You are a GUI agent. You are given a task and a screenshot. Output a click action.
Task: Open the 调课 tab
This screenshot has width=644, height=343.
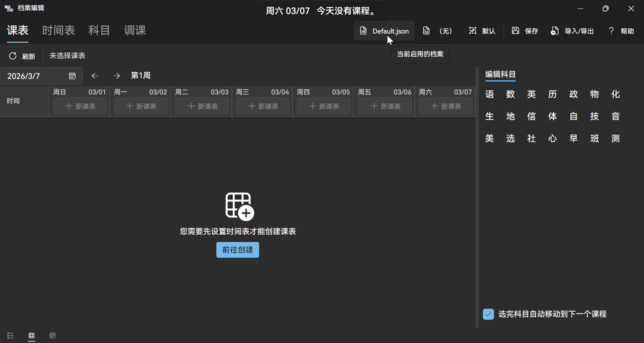click(x=135, y=30)
